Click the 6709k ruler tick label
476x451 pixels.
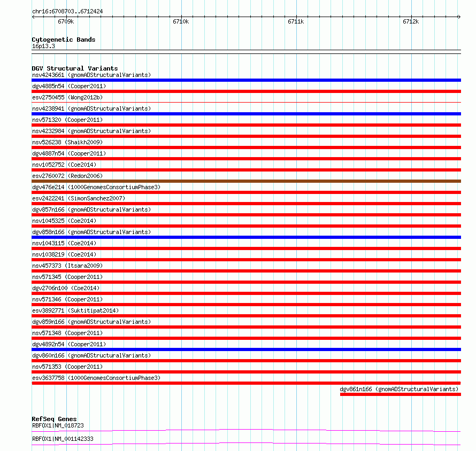(x=66, y=21)
